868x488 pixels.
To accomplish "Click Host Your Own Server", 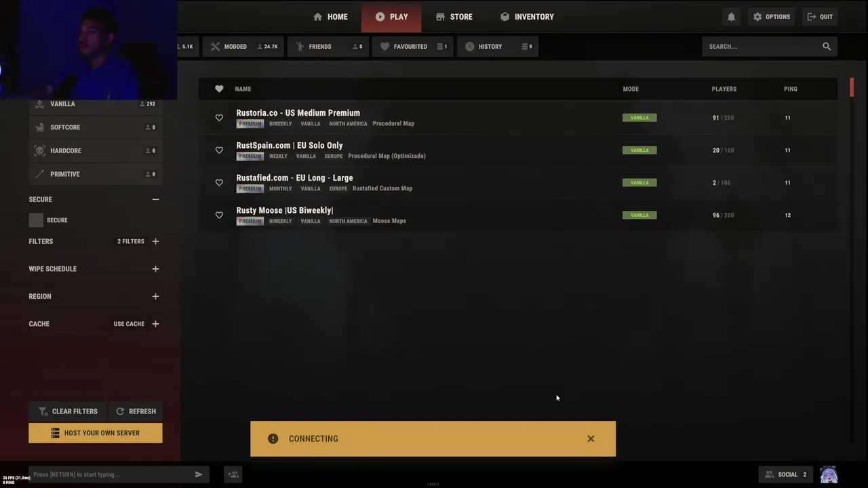I will pyautogui.click(x=96, y=433).
